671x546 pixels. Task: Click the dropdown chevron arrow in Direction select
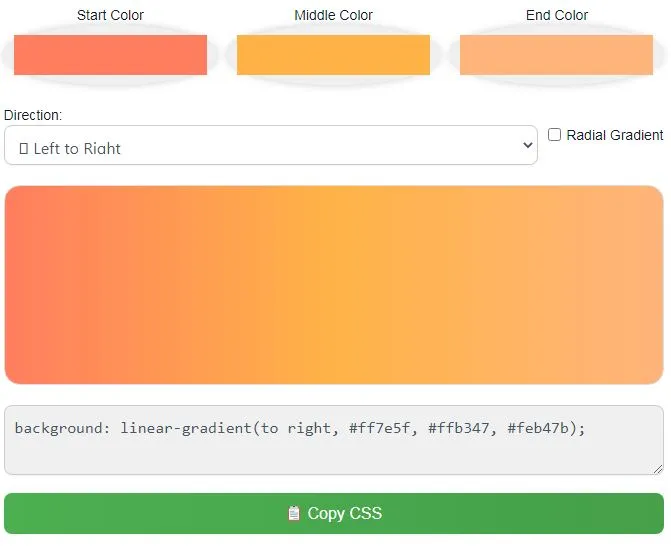pos(528,145)
